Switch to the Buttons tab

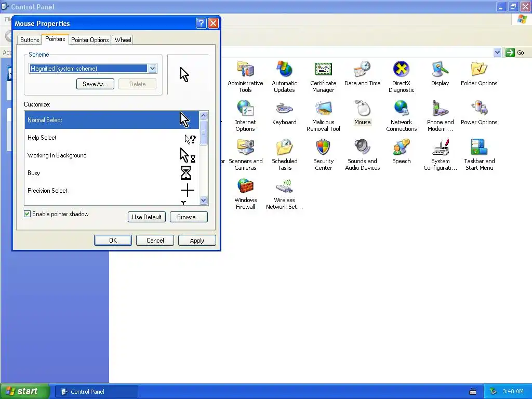tap(30, 39)
